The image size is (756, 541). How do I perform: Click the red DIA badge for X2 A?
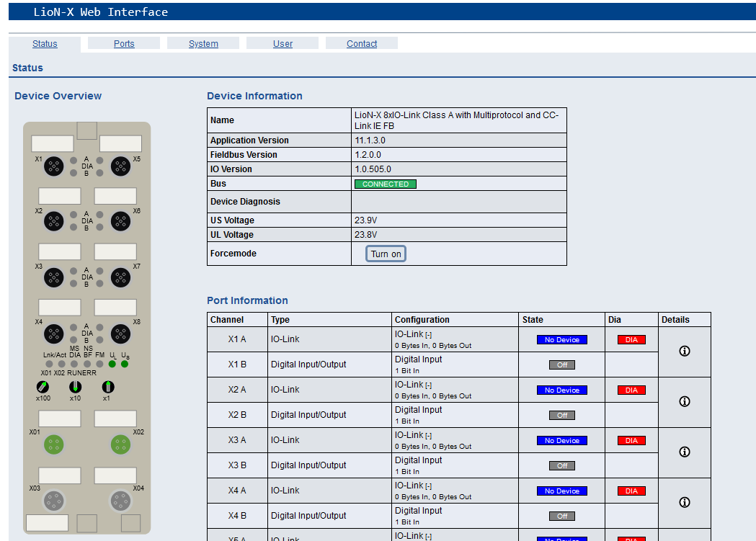[x=631, y=390]
